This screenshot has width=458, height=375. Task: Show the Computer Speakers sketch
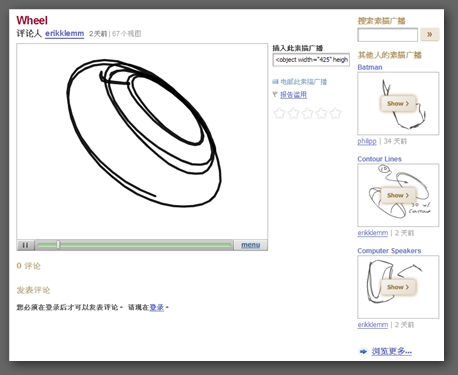(x=398, y=287)
